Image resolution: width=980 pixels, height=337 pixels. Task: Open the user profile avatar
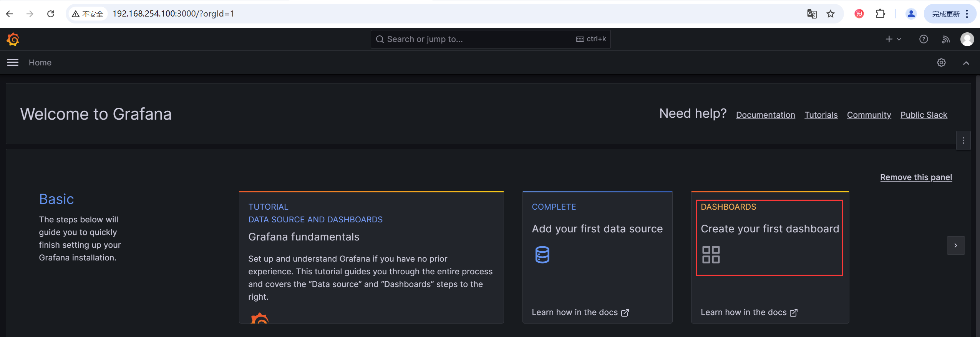pyautogui.click(x=967, y=39)
